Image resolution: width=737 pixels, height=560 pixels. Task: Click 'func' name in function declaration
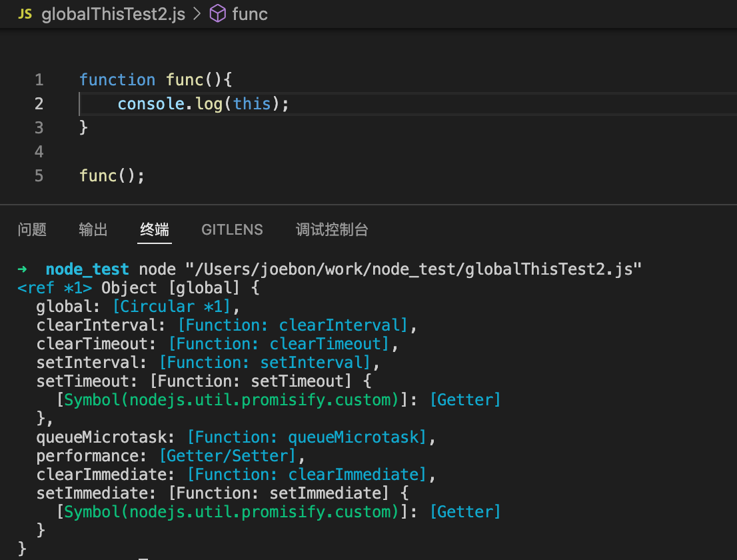click(x=185, y=79)
